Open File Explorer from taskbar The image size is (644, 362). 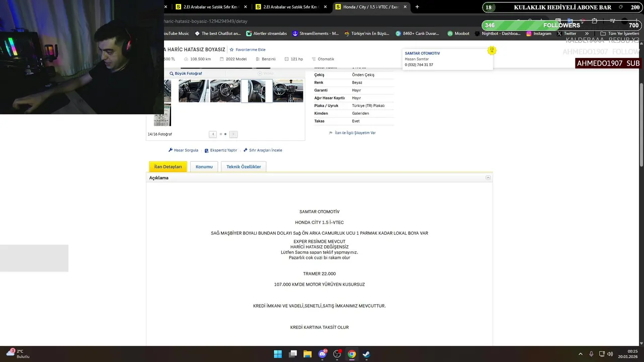coord(307,354)
